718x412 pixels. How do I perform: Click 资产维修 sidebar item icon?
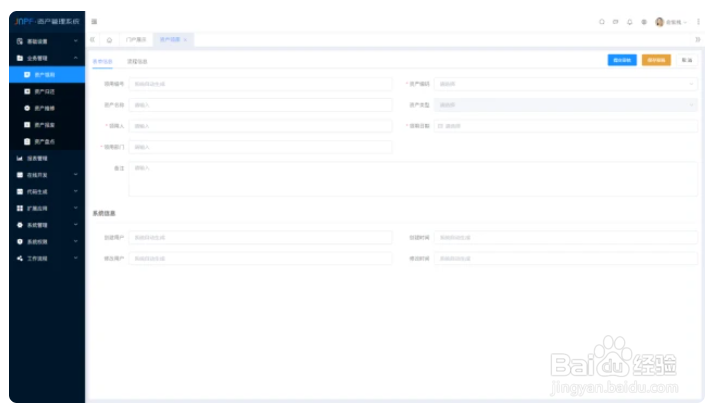point(27,108)
